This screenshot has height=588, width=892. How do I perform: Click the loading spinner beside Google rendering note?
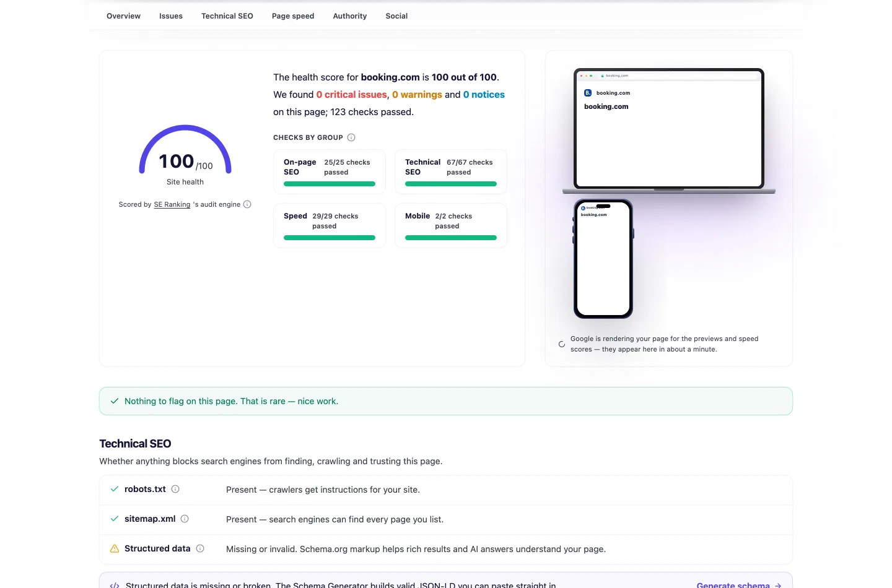pos(562,344)
